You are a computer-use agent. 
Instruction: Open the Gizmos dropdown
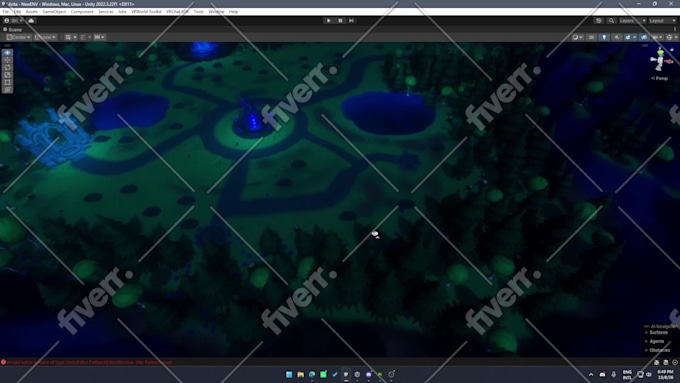(671, 37)
